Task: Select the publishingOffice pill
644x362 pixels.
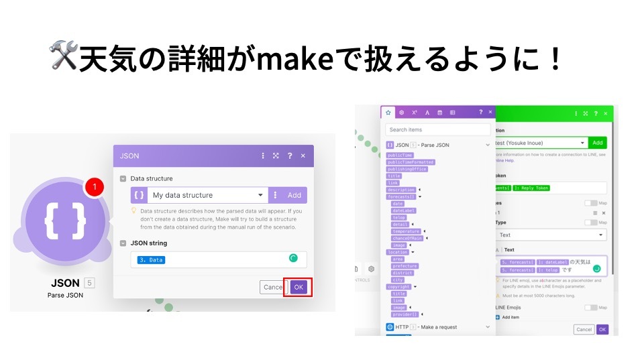Action: [407, 169]
